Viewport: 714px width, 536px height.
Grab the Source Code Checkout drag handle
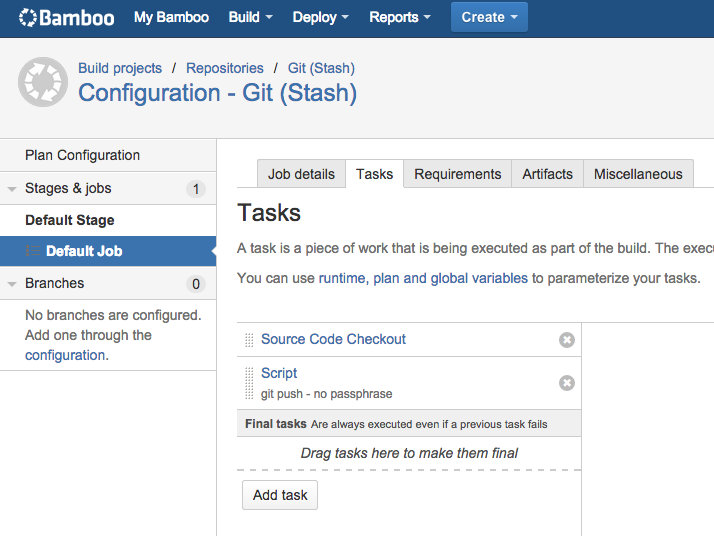(x=249, y=340)
